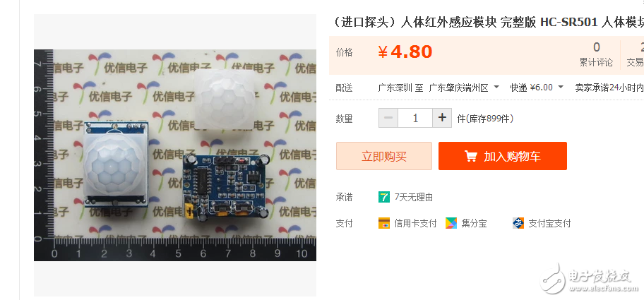Click the quantity input field
644x300 pixels.
[415, 118]
